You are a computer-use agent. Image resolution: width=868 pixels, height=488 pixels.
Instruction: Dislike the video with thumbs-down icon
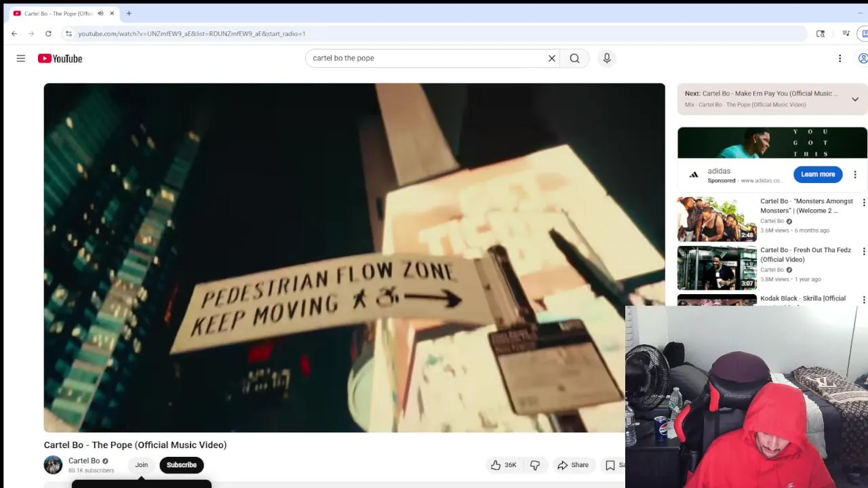coord(535,465)
